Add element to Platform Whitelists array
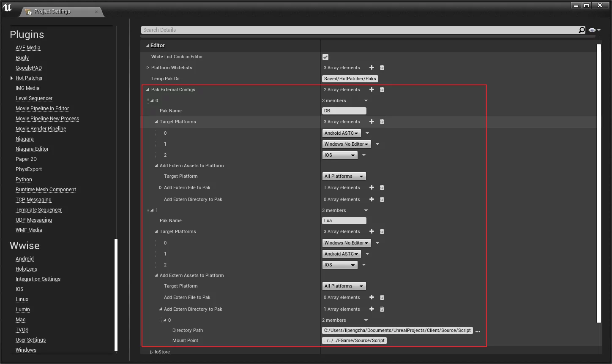The image size is (612, 364). (372, 68)
